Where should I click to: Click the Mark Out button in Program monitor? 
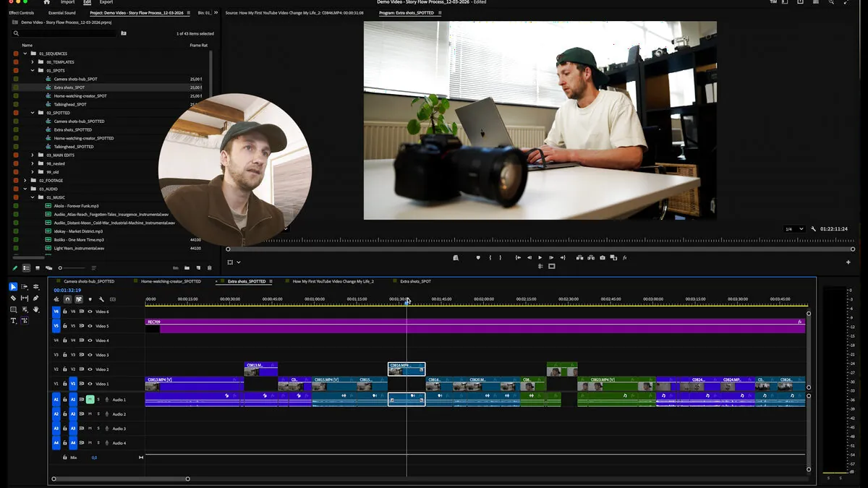pos(501,257)
